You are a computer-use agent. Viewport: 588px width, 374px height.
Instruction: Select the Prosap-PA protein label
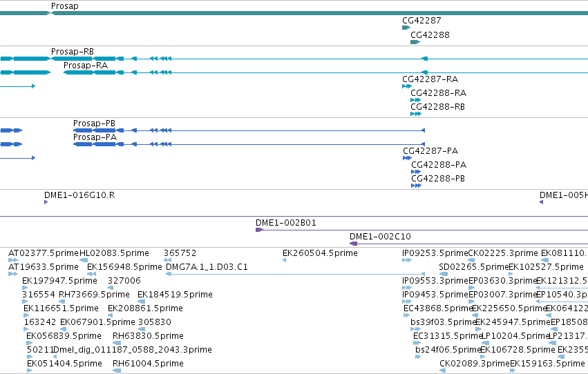click(x=95, y=137)
